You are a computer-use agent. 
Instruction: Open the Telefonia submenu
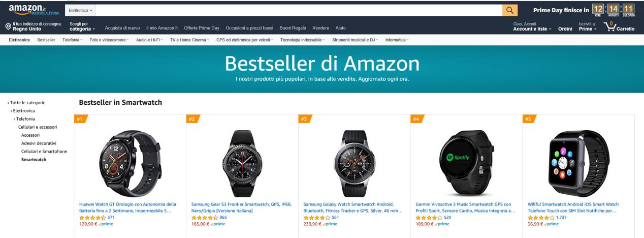point(72,40)
